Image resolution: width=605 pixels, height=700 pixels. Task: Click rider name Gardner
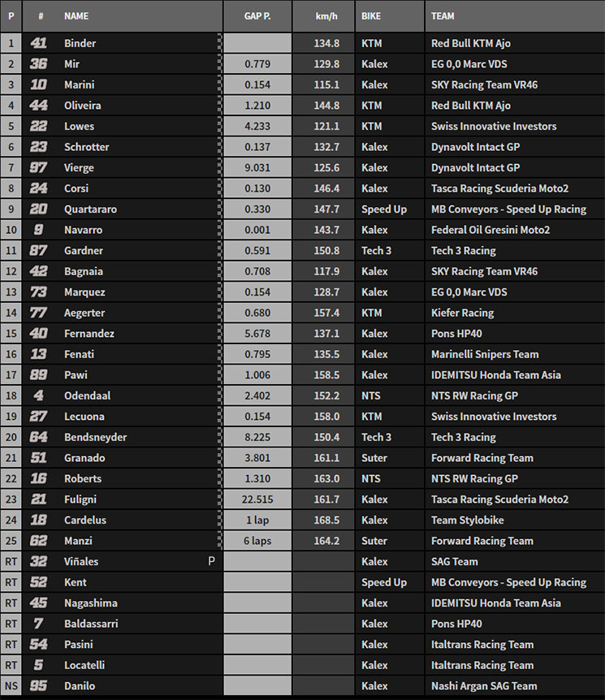pyautogui.click(x=84, y=250)
